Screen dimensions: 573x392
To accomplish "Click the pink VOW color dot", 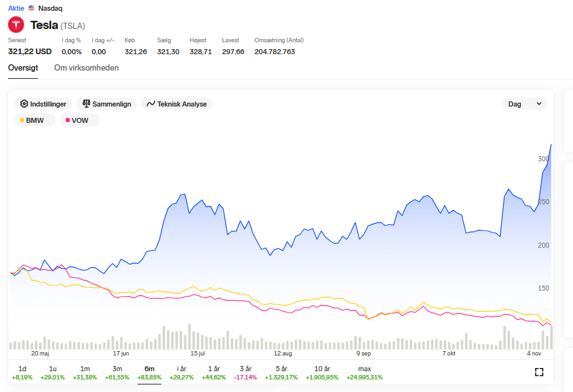I will [x=67, y=120].
